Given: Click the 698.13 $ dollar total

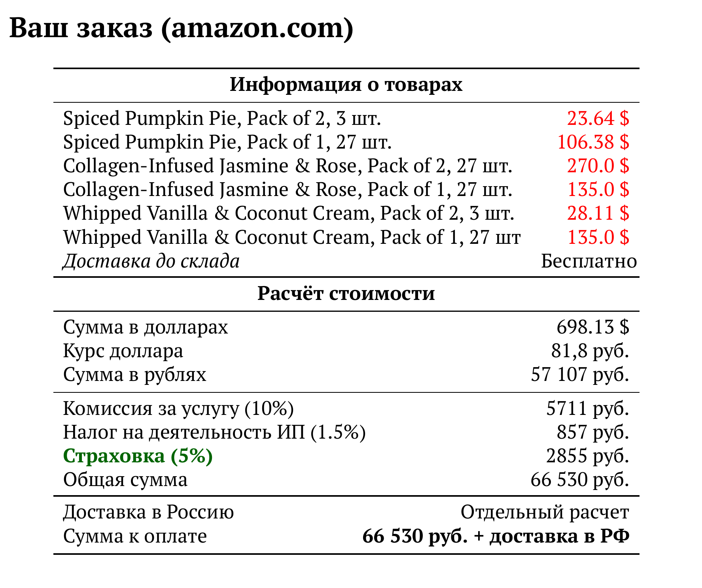Looking at the screenshot, I should [x=592, y=327].
